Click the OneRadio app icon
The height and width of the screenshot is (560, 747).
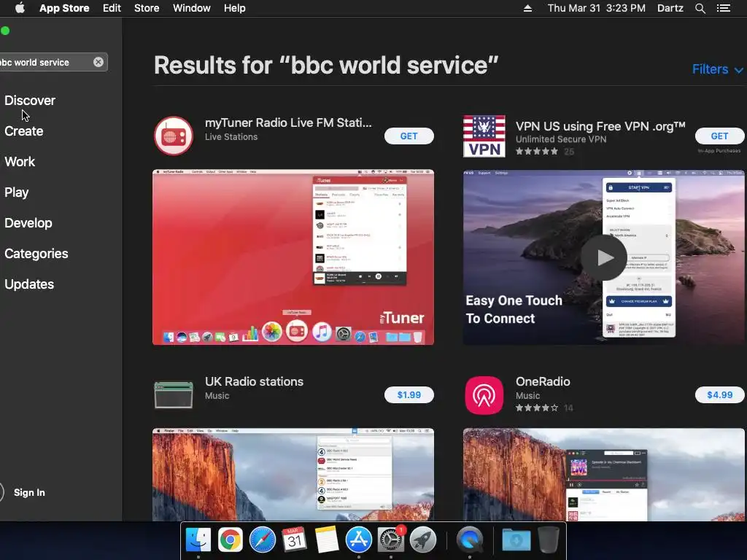click(x=484, y=395)
